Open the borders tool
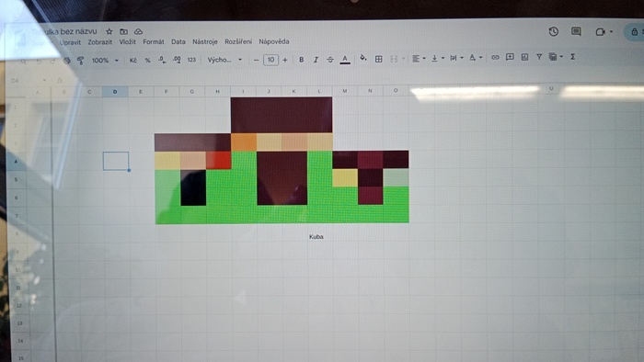Image resolution: width=644 pixels, height=362 pixels. 379,59
